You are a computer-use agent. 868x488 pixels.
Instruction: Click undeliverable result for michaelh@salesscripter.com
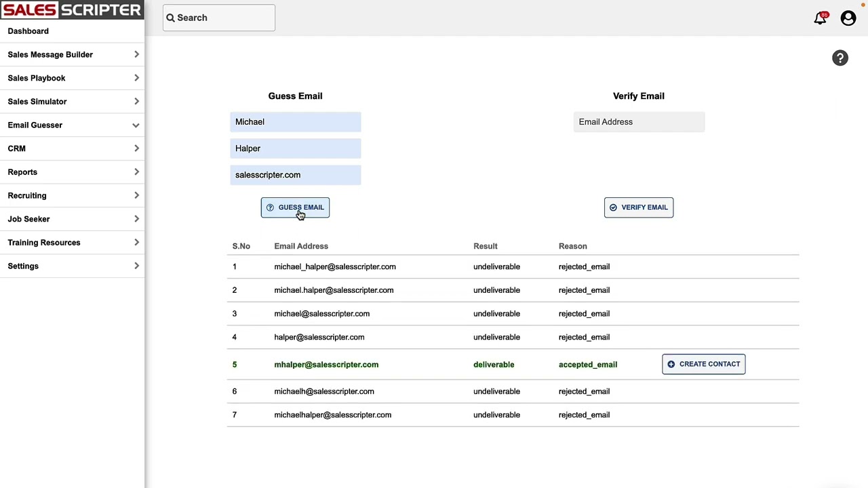click(x=496, y=391)
